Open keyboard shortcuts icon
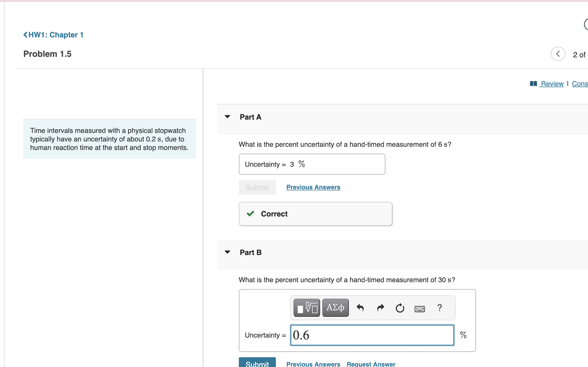This screenshot has height=367, width=588. click(x=420, y=308)
